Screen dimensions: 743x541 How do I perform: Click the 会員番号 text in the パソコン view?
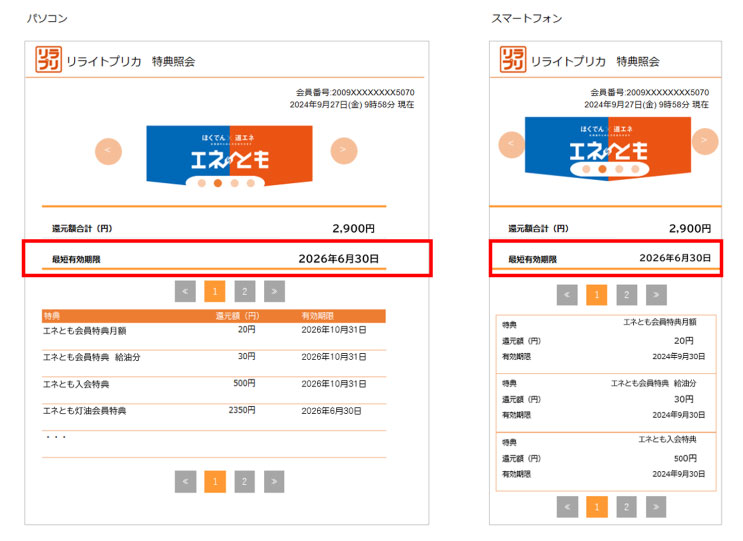(355, 92)
